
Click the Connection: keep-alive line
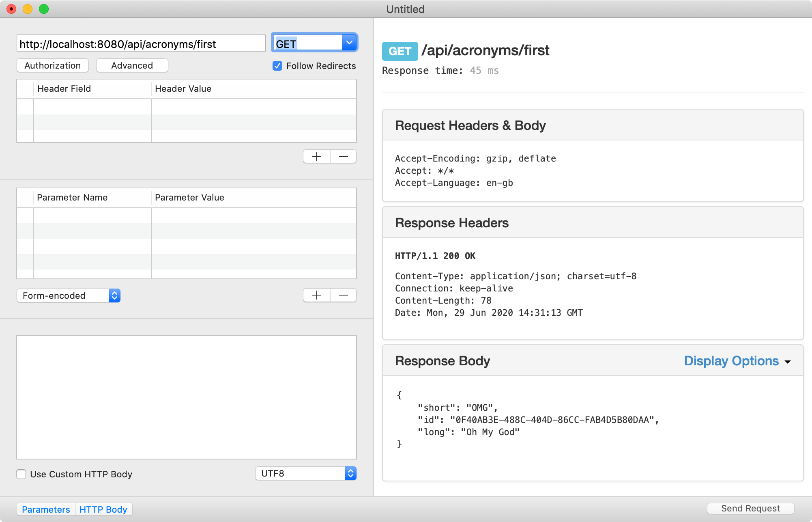454,288
